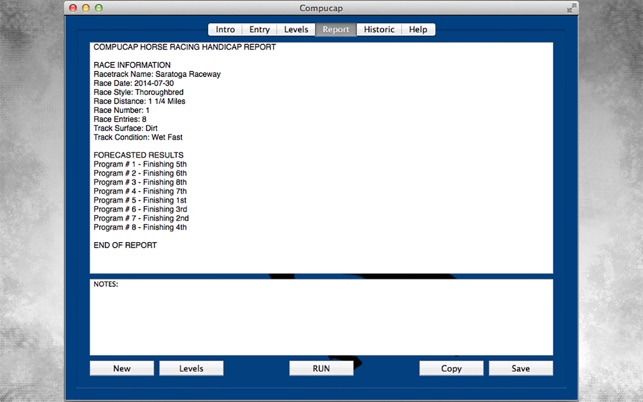643x402 pixels.
Task: Start handicap with RUN button
Action: (x=321, y=368)
